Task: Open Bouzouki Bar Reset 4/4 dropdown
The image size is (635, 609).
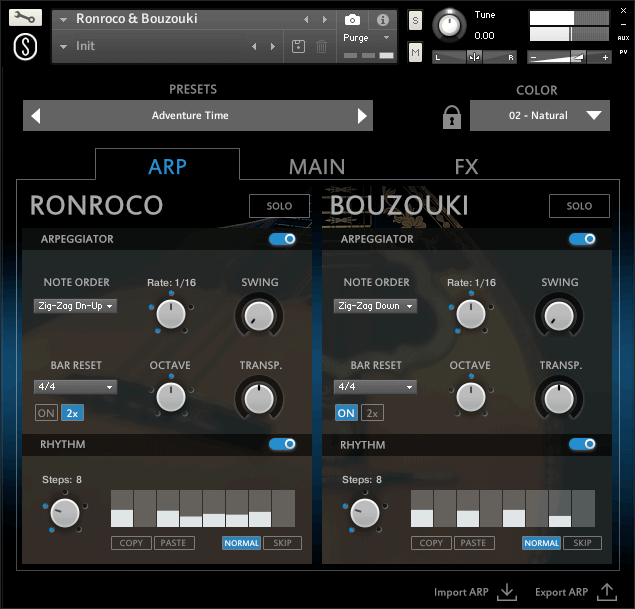Action: [x=375, y=387]
